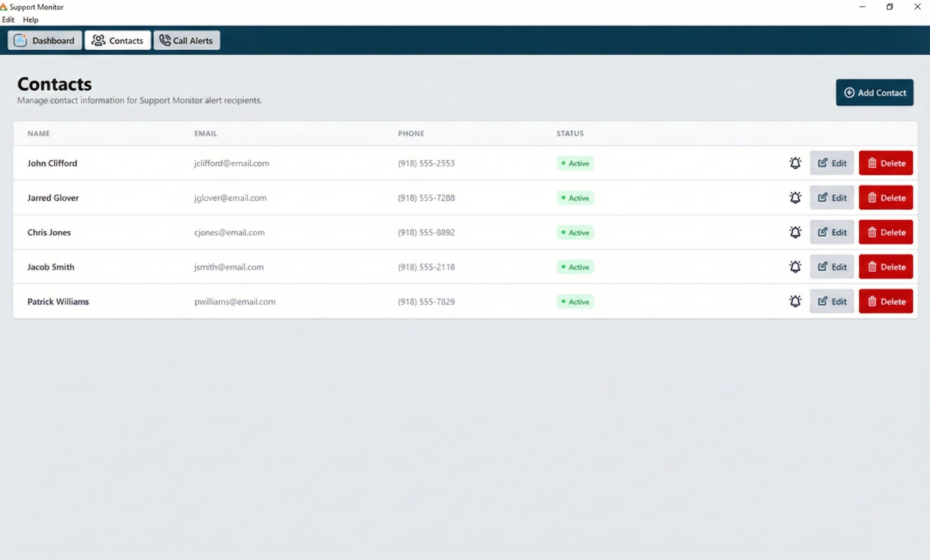Select the Contacts tab
The image size is (930, 560).
point(117,40)
